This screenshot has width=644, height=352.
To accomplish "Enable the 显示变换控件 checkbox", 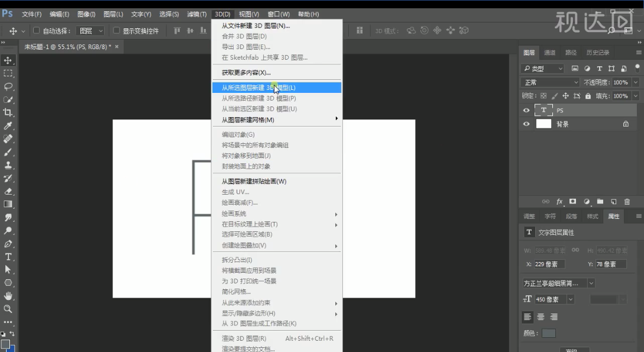I will pos(116,30).
